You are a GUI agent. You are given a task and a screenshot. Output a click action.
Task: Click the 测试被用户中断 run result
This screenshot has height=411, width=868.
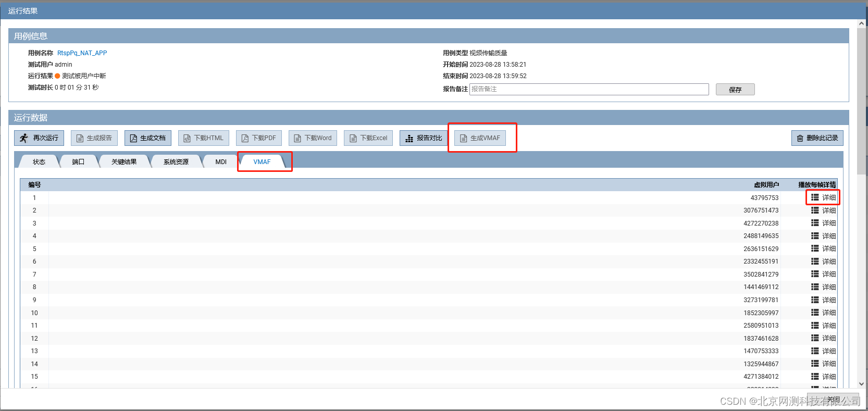(x=84, y=76)
